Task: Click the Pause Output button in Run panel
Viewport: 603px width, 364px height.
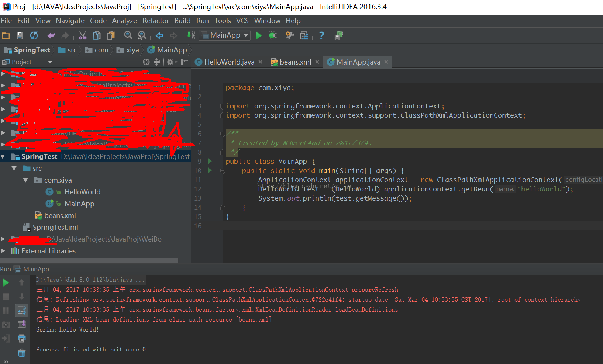Action: (6, 311)
